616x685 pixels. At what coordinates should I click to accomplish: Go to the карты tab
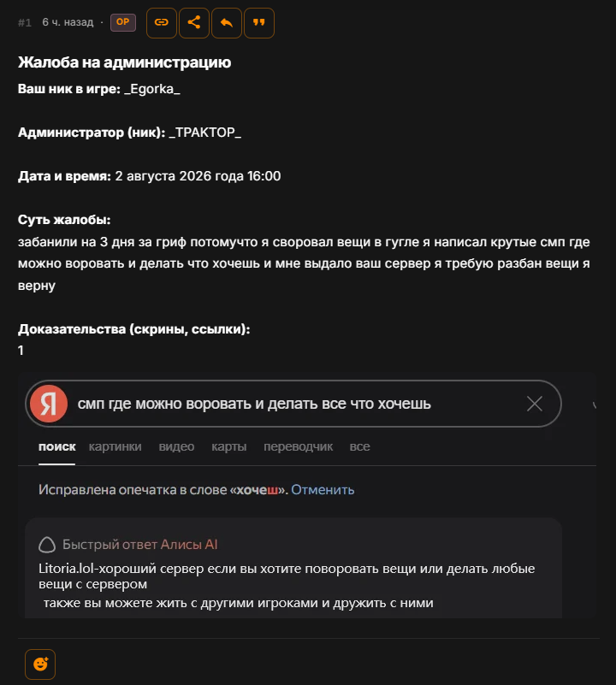228,446
